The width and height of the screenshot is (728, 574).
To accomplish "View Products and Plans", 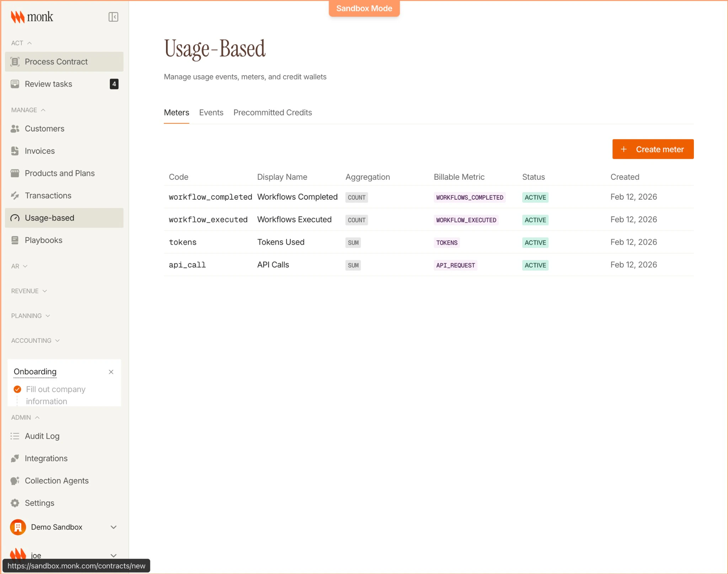I will click(59, 173).
